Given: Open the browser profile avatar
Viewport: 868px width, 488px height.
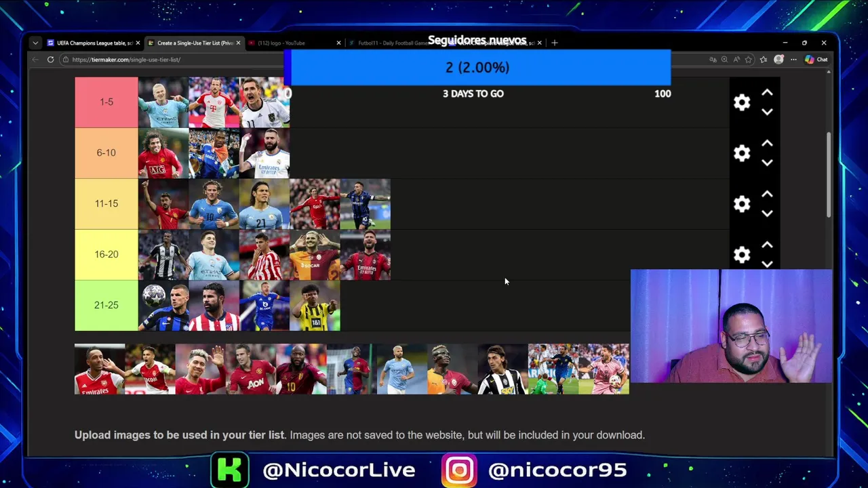Looking at the screenshot, I should [x=778, y=60].
